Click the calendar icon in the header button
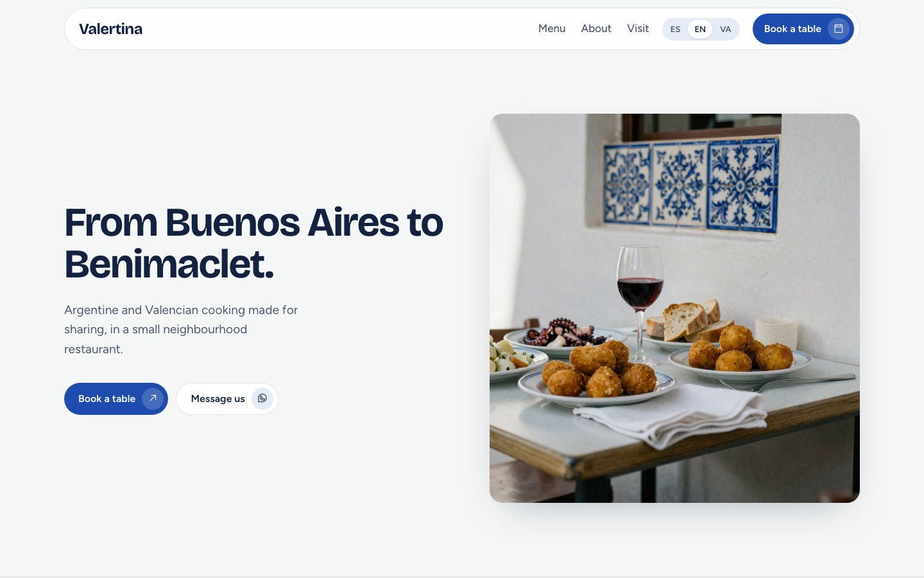This screenshot has height=578, width=924. tap(838, 29)
